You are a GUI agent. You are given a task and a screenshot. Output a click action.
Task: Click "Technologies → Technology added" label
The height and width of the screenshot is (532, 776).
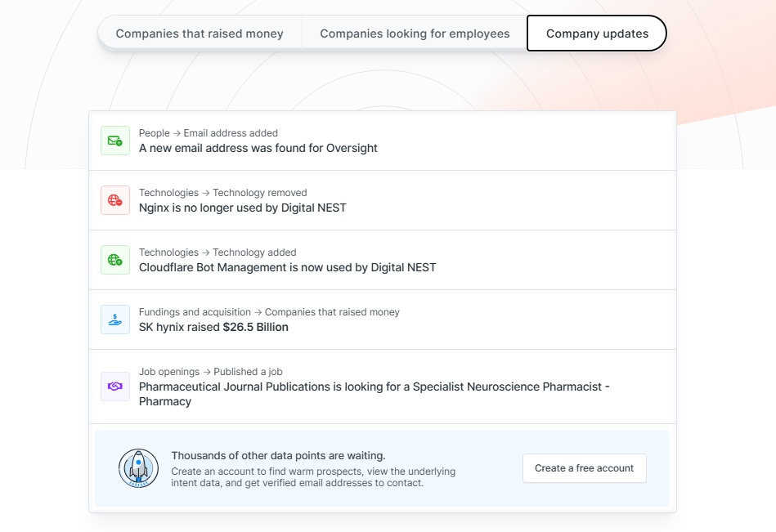[x=218, y=253]
